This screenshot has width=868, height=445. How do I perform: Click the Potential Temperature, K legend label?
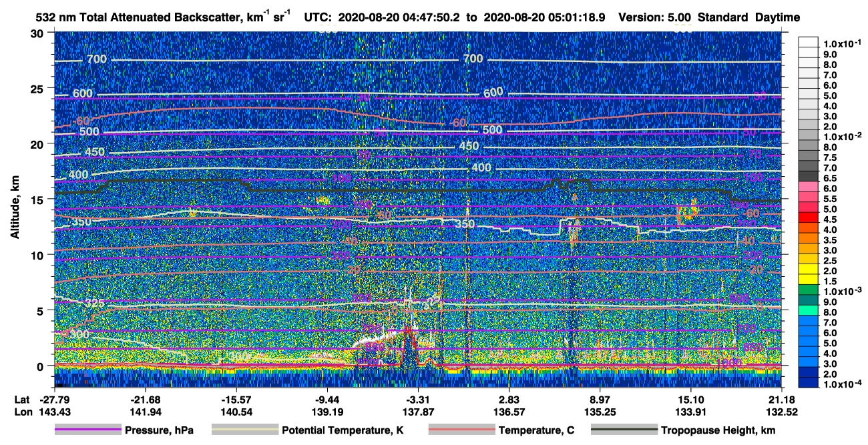pyautogui.click(x=343, y=430)
